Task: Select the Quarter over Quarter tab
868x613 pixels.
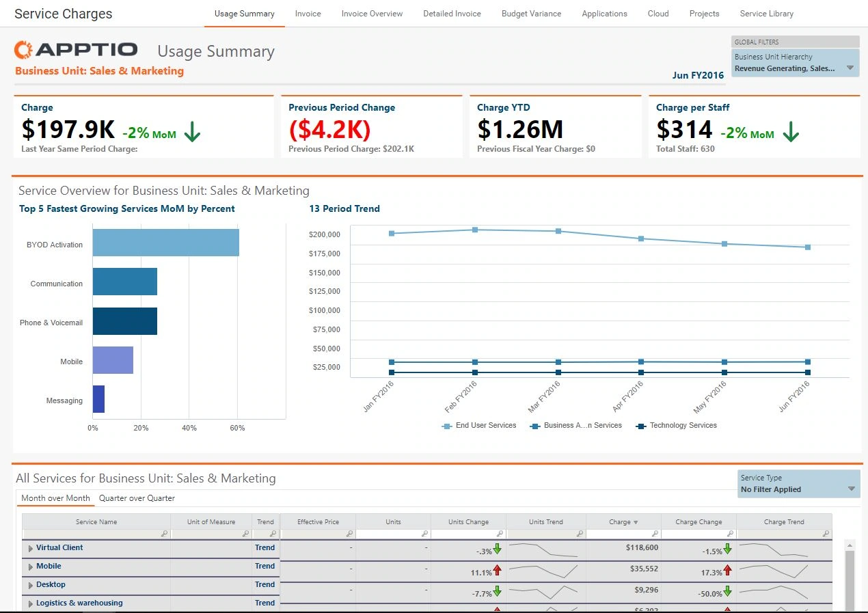Action: point(137,498)
